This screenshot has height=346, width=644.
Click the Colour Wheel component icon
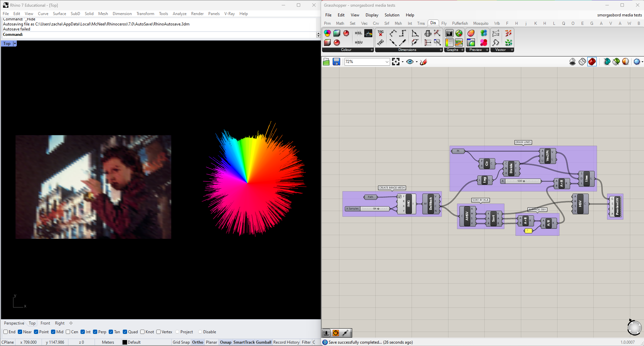click(327, 33)
